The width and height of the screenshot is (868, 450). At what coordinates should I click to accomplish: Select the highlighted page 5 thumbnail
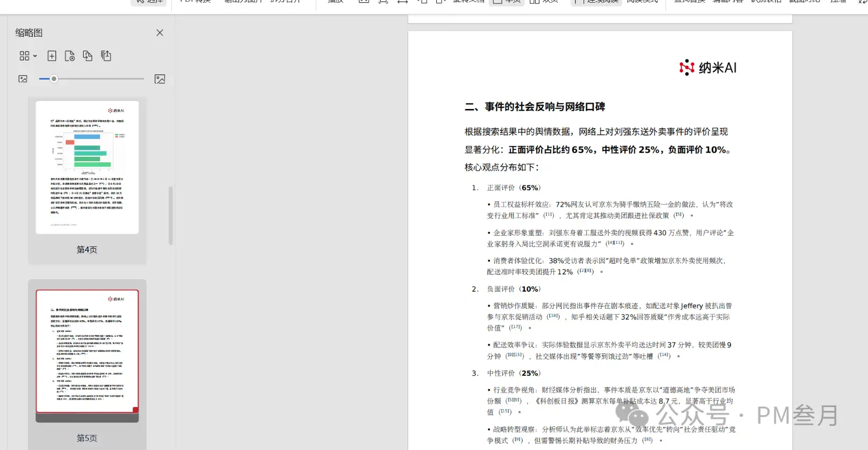click(x=87, y=352)
